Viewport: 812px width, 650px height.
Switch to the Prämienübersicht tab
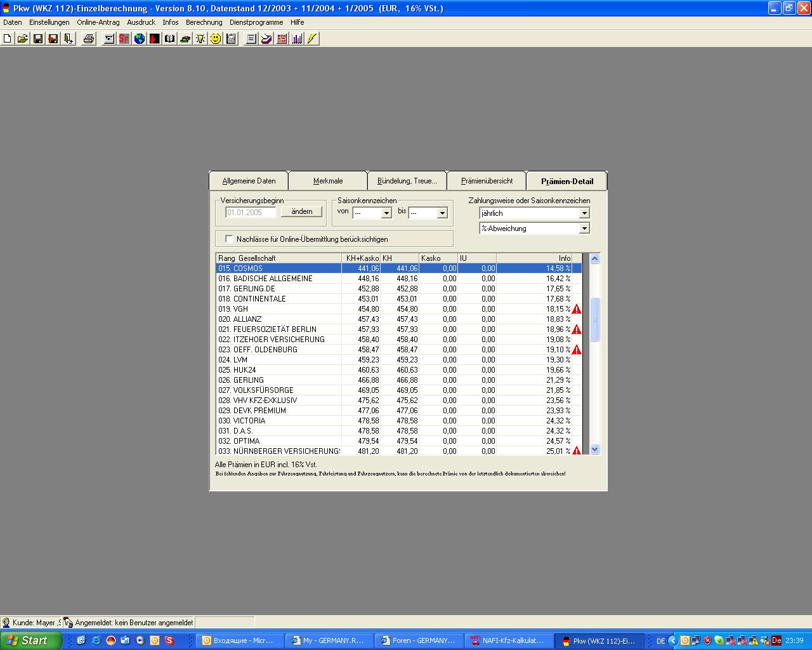487,181
